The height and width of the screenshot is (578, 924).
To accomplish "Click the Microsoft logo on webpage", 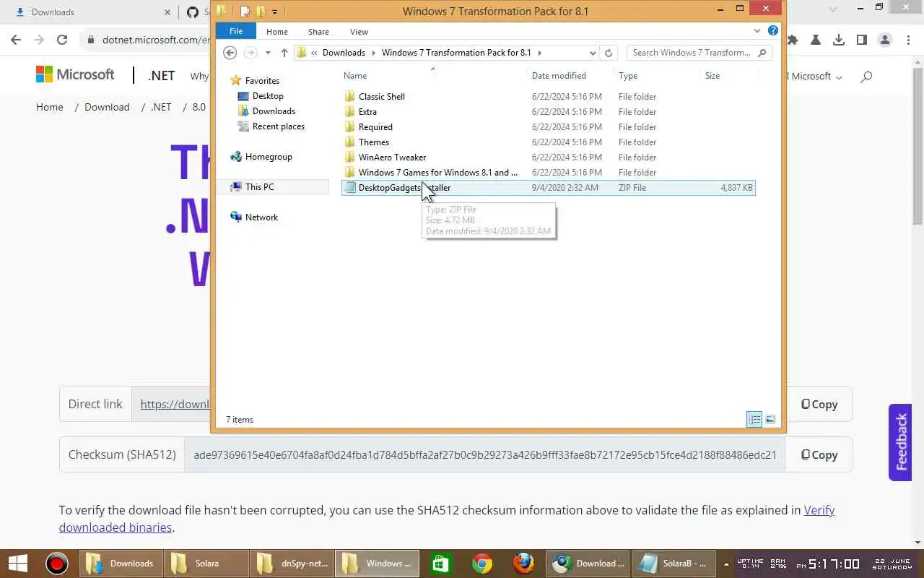I will (x=75, y=74).
